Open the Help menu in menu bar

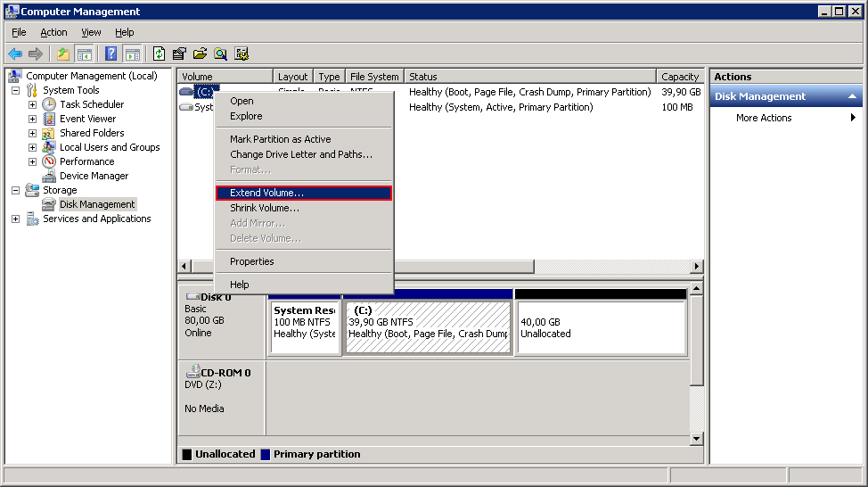[124, 32]
